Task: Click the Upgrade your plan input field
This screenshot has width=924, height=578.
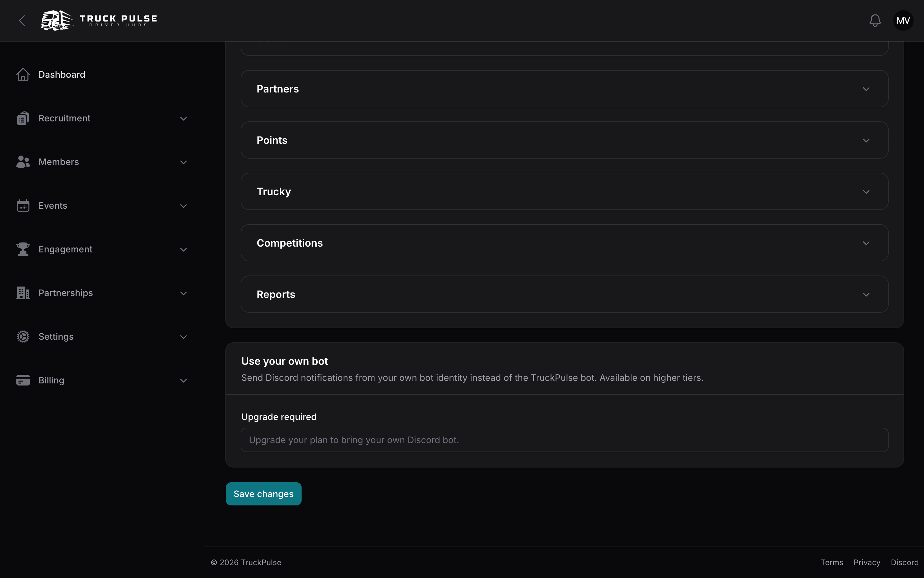Action: (x=564, y=440)
